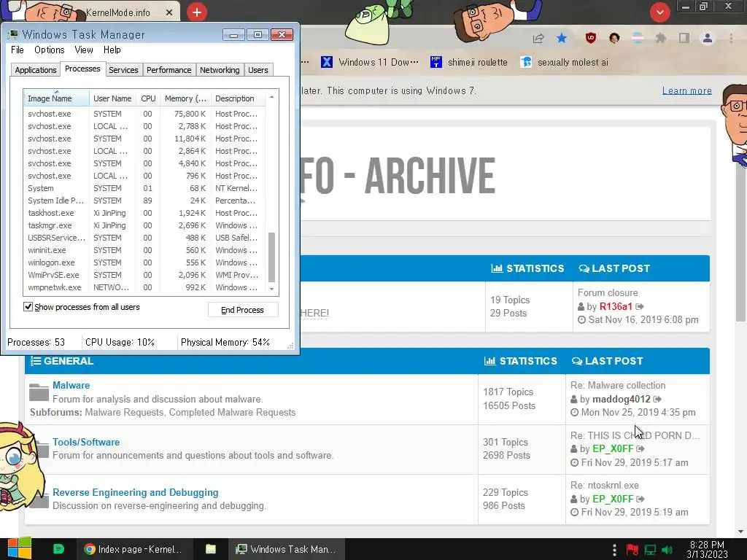Open the Windows Start button
747x560 pixels.
[x=20, y=549]
